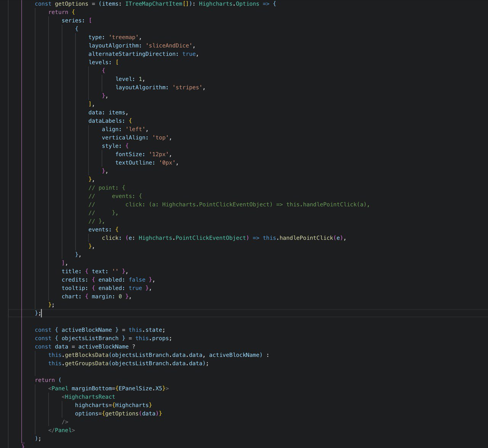Click the 'stripes' string value
This screenshot has width=488, height=448.
(187, 88)
